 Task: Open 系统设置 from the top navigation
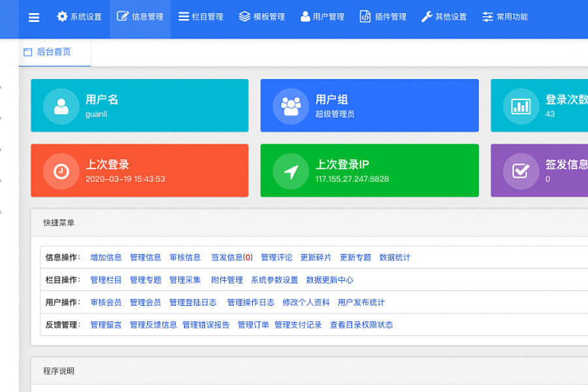[x=80, y=17]
